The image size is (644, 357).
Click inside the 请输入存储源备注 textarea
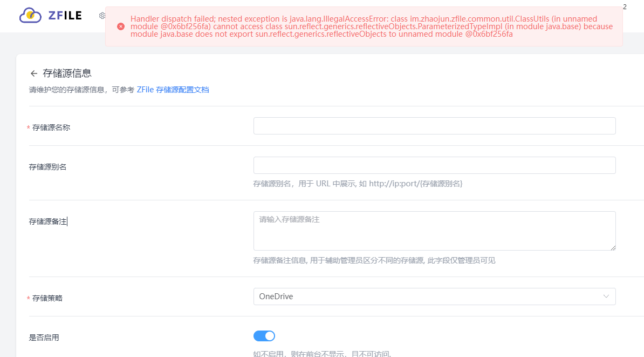[x=434, y=231]
